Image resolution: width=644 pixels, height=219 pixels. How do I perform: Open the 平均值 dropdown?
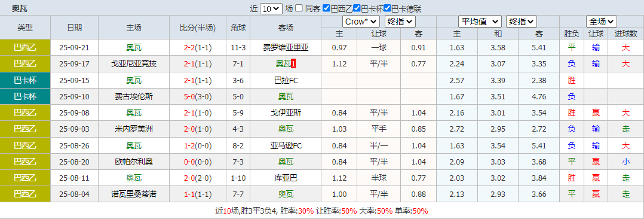pyautogui.click(x=480, y=22)
